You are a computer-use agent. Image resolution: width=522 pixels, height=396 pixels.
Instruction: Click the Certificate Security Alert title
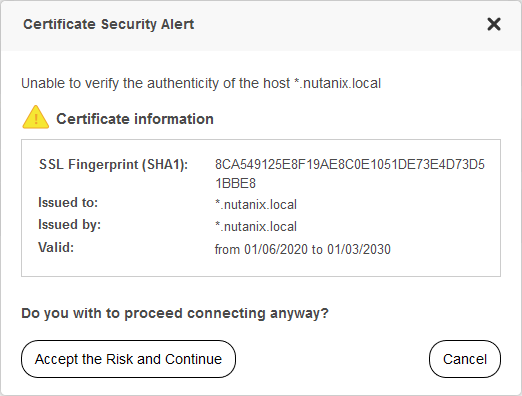coord(109,24)
